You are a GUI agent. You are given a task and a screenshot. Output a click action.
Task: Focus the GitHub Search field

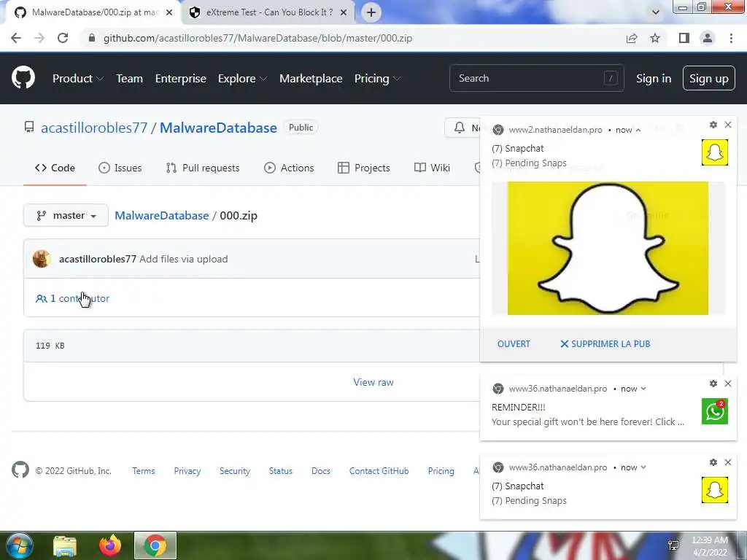click(536, 78)
